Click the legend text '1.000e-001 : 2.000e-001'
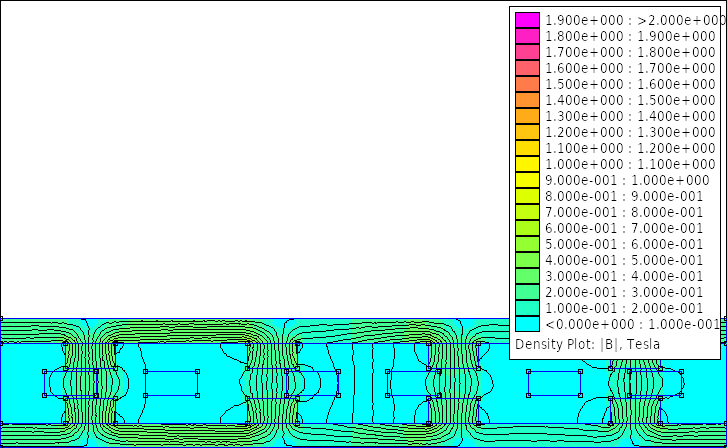 point(624,308)
